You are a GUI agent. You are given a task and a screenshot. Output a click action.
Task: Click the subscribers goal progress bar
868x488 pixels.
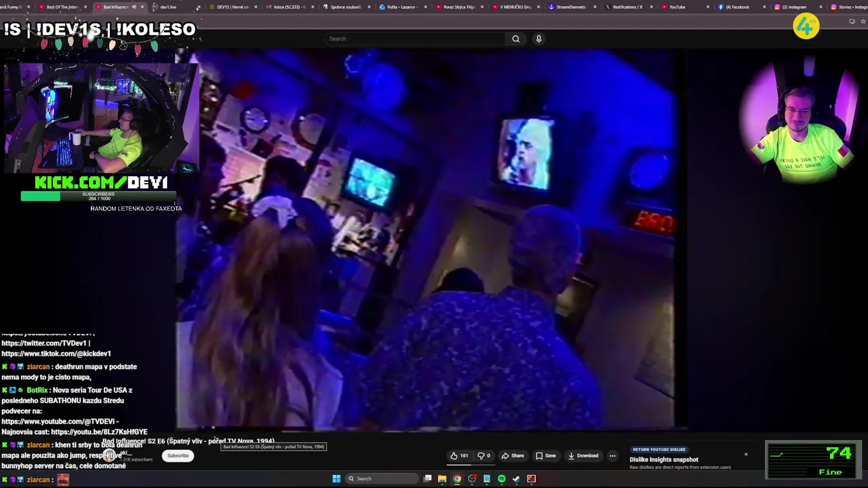(x=98, y=196)
